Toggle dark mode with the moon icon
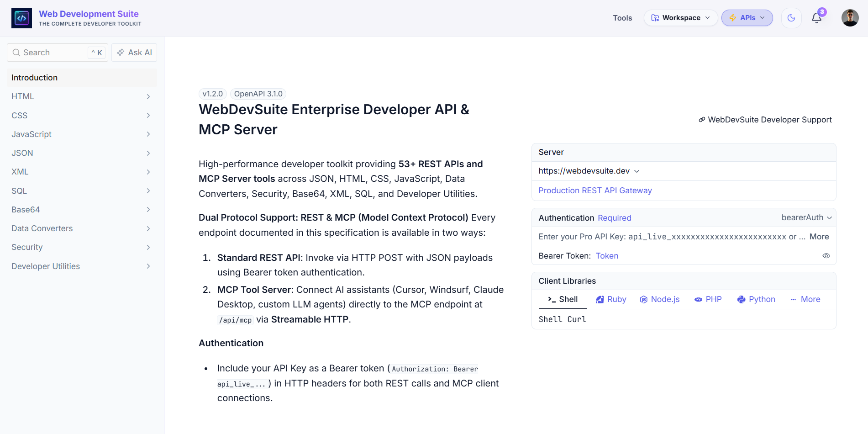868x434 pixels. tap(791, 18)
